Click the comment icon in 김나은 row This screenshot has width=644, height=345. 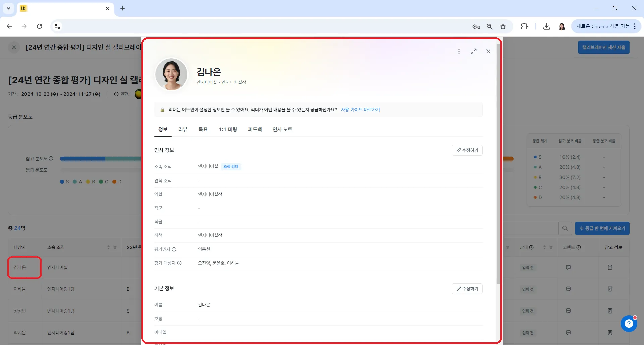568,267
